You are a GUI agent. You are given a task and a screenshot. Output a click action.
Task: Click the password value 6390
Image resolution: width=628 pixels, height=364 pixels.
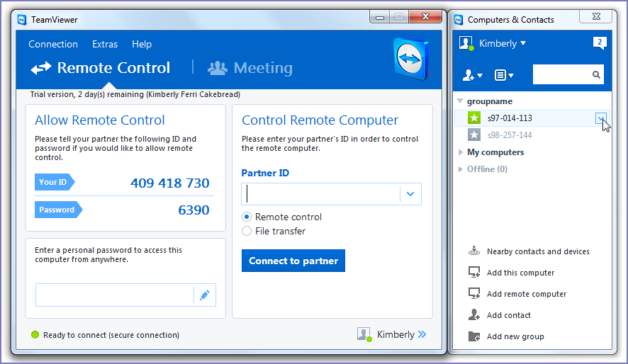pos(194,210)
